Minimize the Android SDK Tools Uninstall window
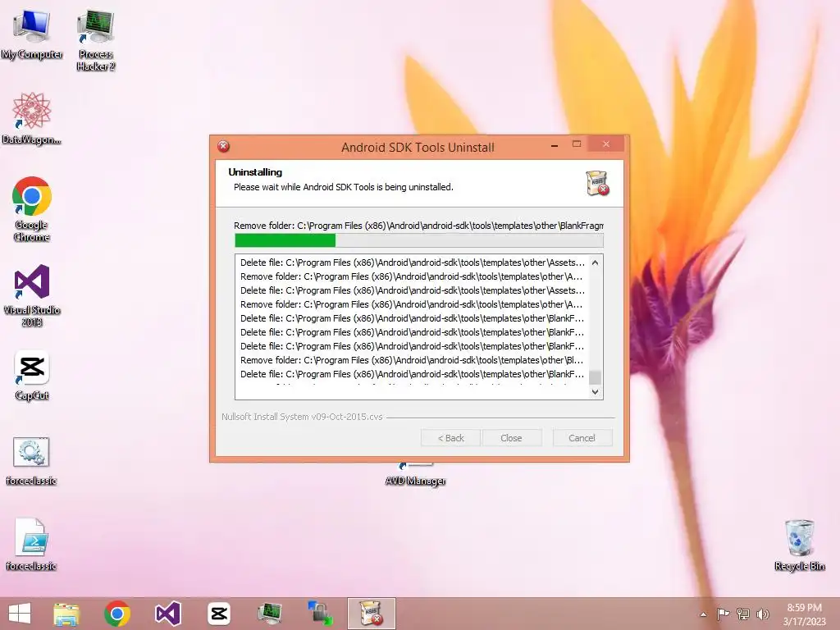 pos(555,144)
